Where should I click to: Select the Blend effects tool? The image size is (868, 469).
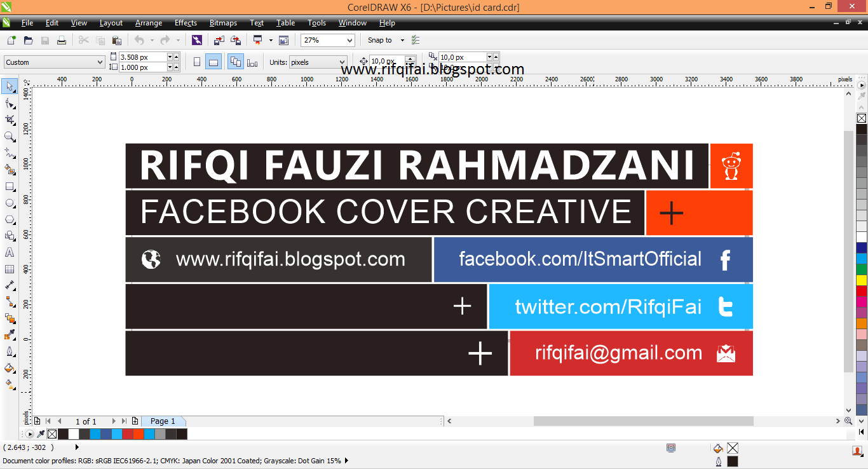[x=10, y=318]
